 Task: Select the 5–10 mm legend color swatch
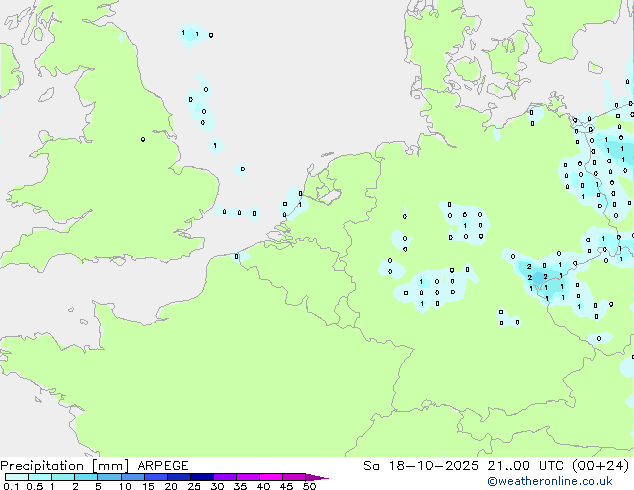(111, 478)
